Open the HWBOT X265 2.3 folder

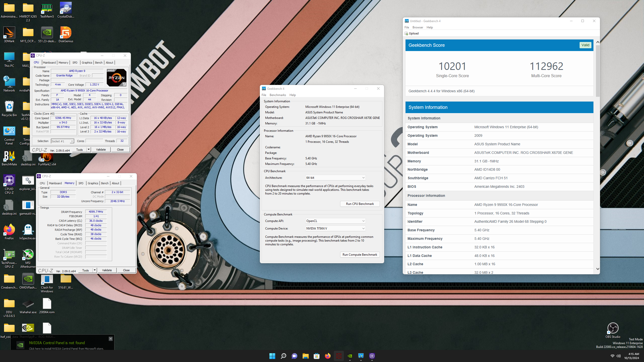point(28,12)
